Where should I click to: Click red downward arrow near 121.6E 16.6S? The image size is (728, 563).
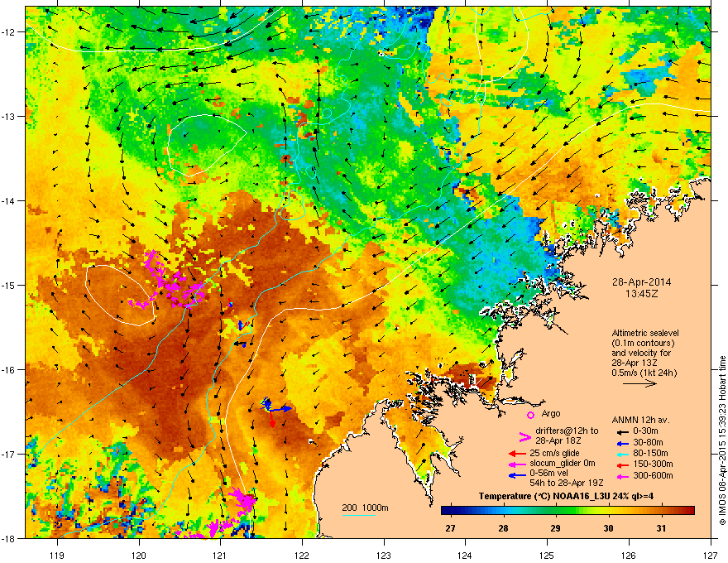272,420
